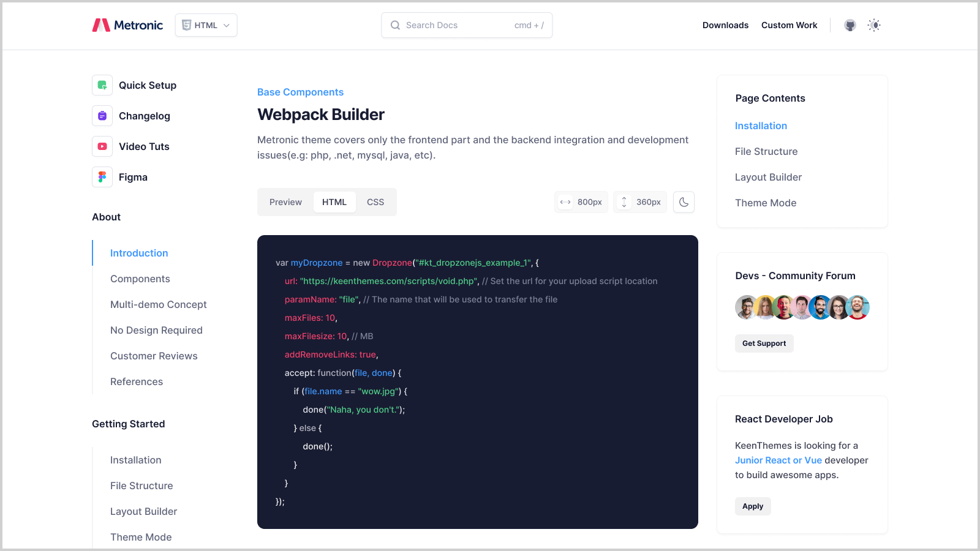Click the Apply button for React job

[753, 506]
